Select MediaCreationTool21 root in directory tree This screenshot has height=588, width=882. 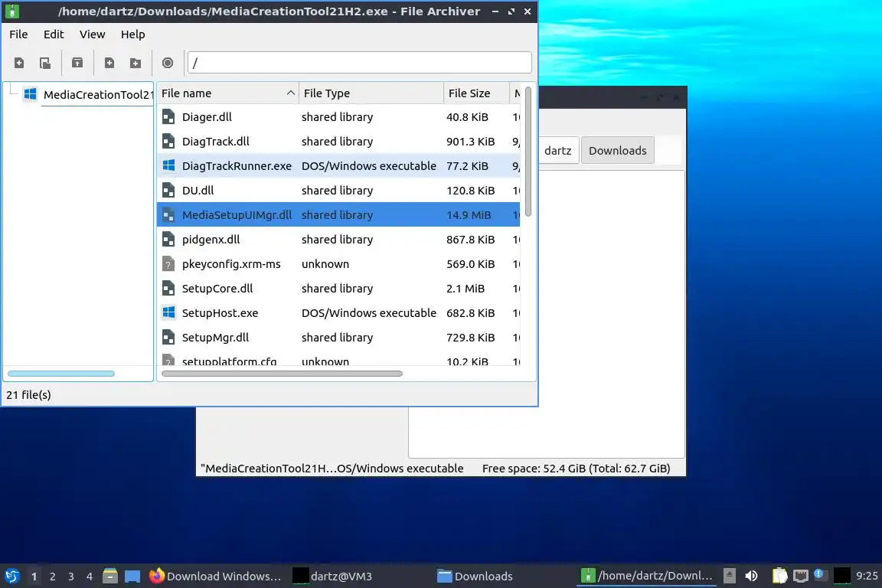tap(97, 94)
